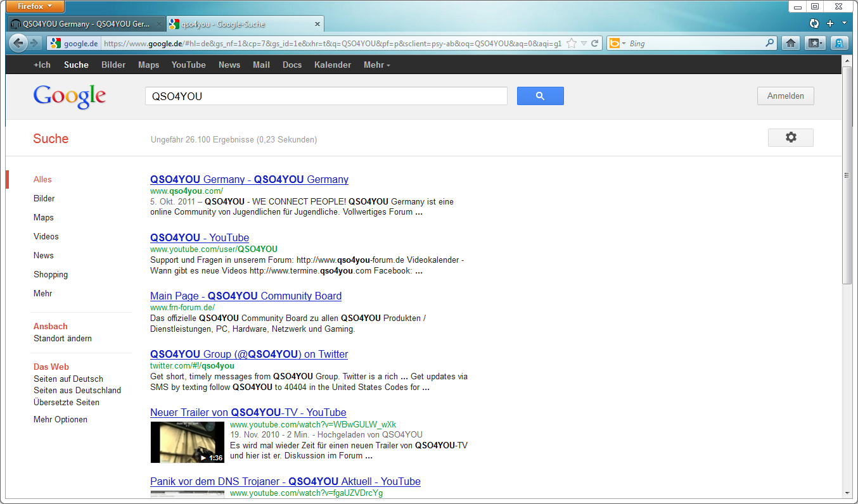Viewport: 858px width, 504px height.
Task: Filter by Seiten auf Deutsch
Action: click(68, 379)
